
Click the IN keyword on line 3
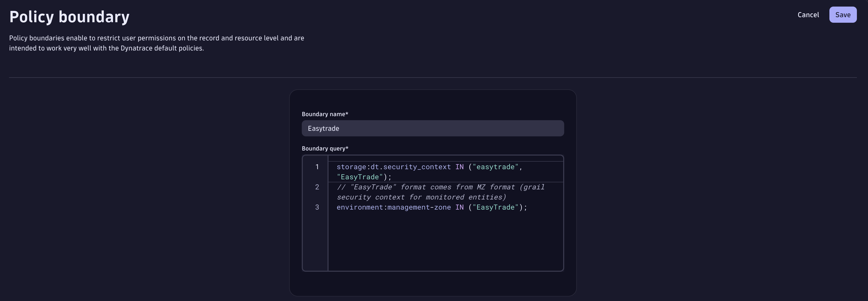point(459,207)
